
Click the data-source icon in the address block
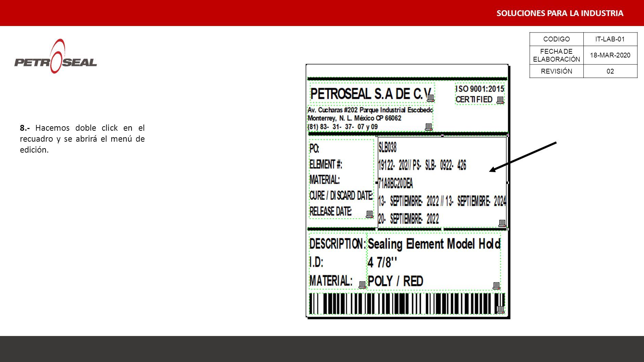tap(428, 127)
